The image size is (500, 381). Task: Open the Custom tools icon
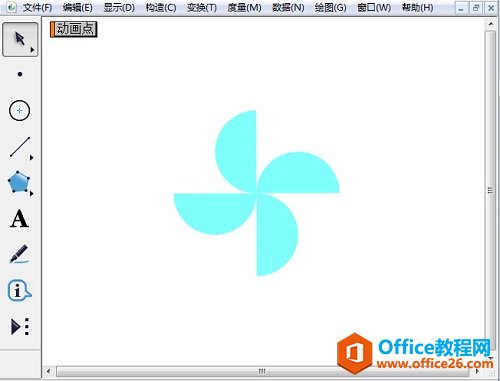20,326
